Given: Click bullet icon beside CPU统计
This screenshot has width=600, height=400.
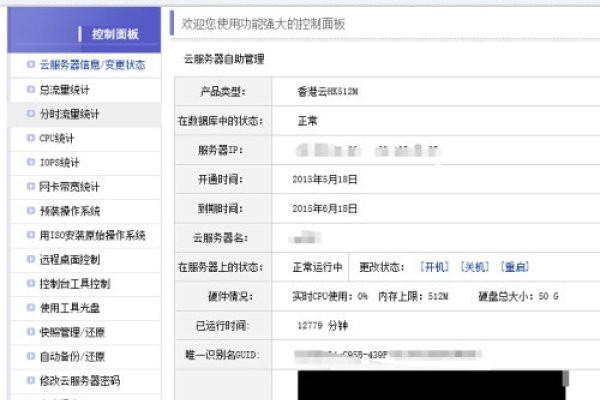Looking at the screenshot, I should pos(31,137).
